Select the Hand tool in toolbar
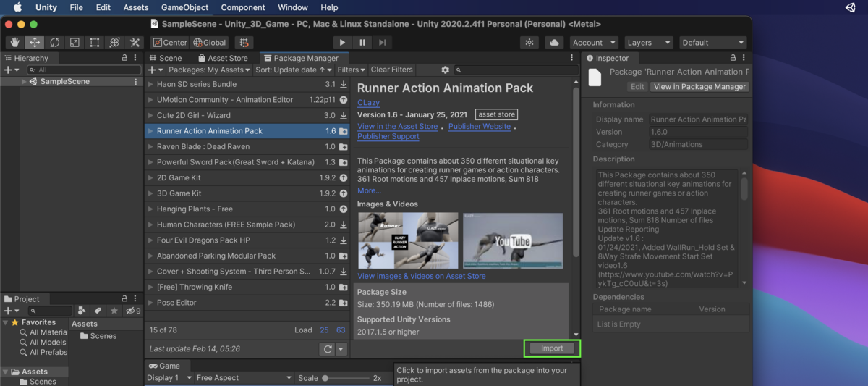The height and width of the screenshot is (386, 868). point(15,43)
